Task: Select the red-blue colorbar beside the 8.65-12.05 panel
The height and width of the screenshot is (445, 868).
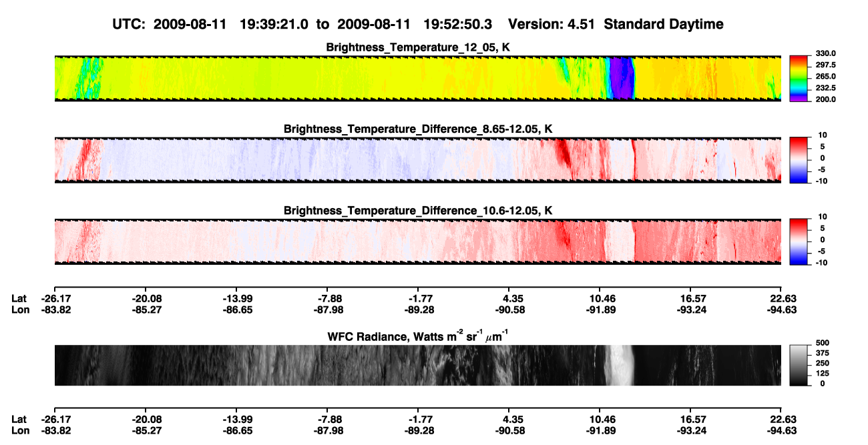Action: click(799, 160)
